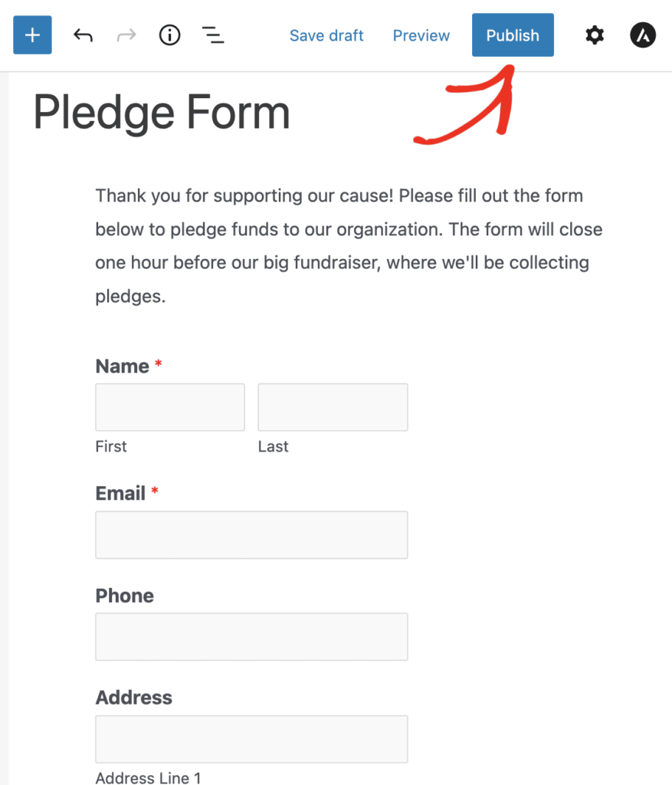Open the editor settings sidebar
This screenshot has width=672, height=785.
(x=594, y=34)
